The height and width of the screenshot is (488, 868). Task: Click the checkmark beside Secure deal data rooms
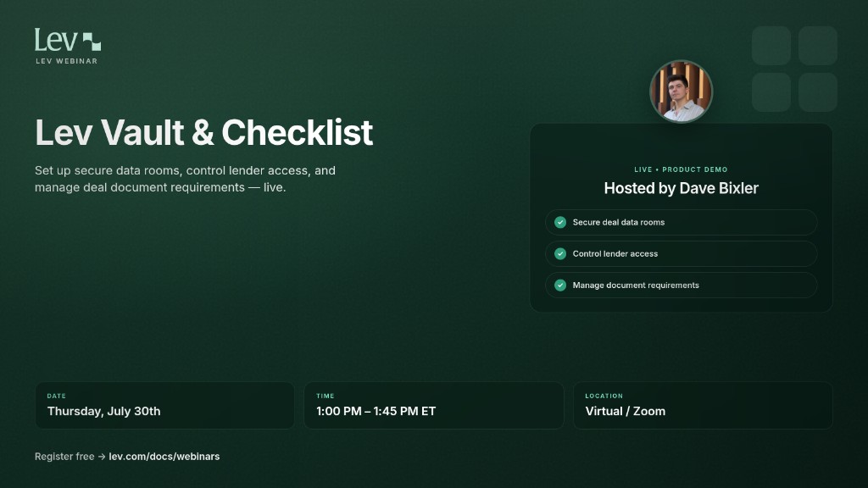[560, 223]
